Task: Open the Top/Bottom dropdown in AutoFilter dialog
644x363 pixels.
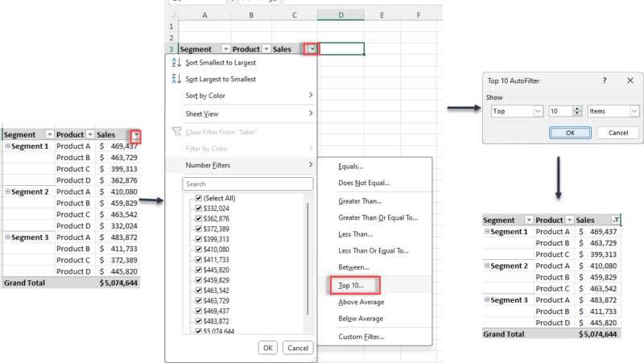Action: [538, 111]
